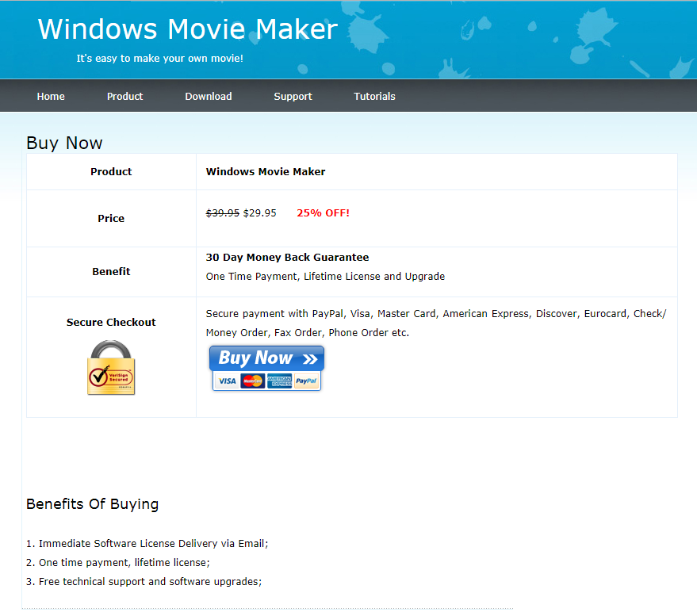Click the 30 Day Money Back Guarantee text
This screenshot has height=616, width=697.
point(287,258)
